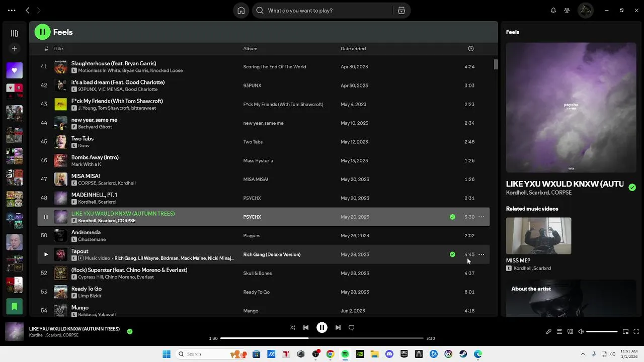
Task: Pause the LIKE YXU WXULD KNXW row
Action: [x=46, y=217]
